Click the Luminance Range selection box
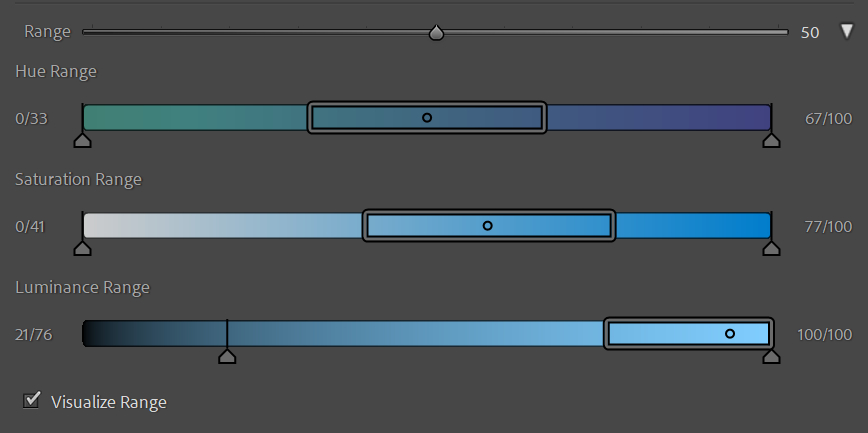Viewport: 868px width, 433px height. [660, 334]
